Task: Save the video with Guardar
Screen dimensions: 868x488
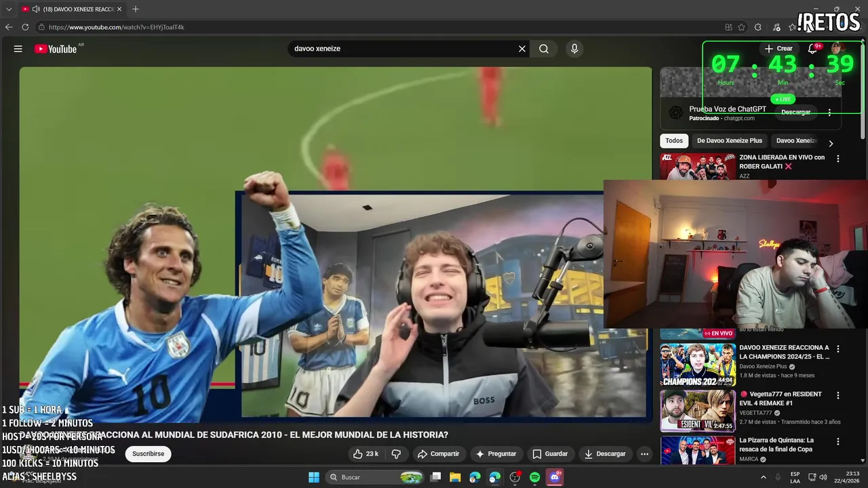Action: tap(550, 454)
